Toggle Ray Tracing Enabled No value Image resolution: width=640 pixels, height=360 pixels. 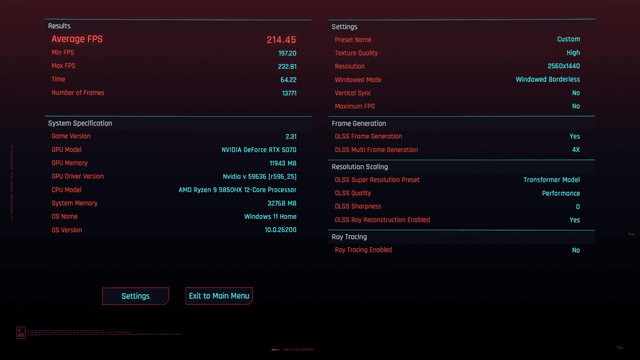click(576, 250)
